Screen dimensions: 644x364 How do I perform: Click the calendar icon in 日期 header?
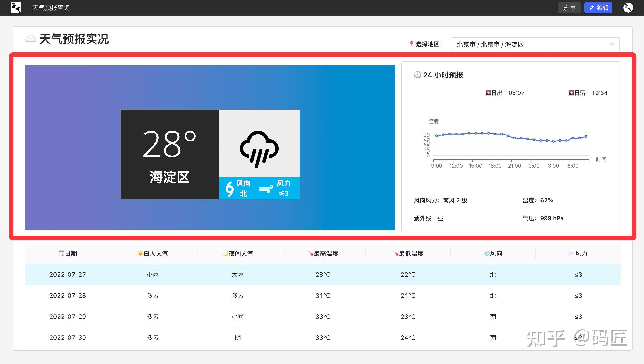click(61, 253)
